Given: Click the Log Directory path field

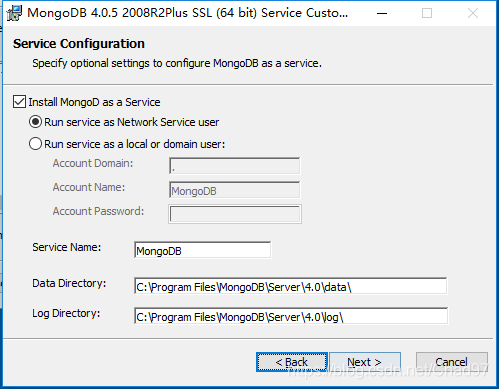Looking at the screenshot, I should [291, 316].
